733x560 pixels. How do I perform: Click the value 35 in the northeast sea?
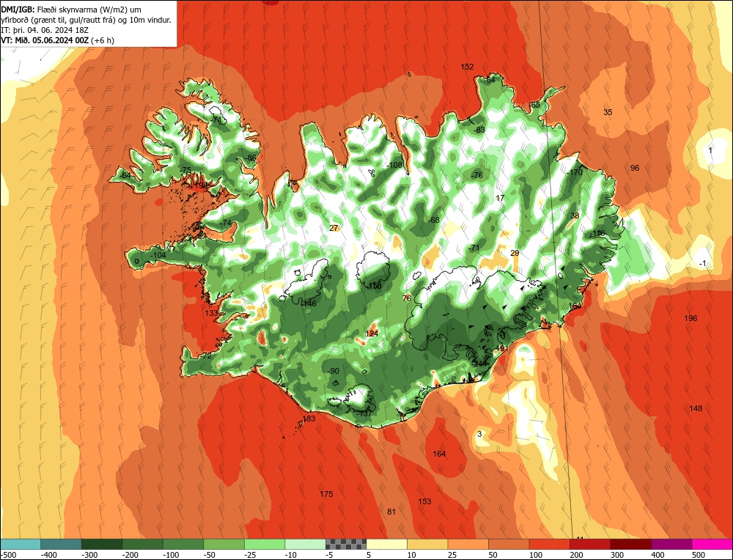(x=608, y=112)
